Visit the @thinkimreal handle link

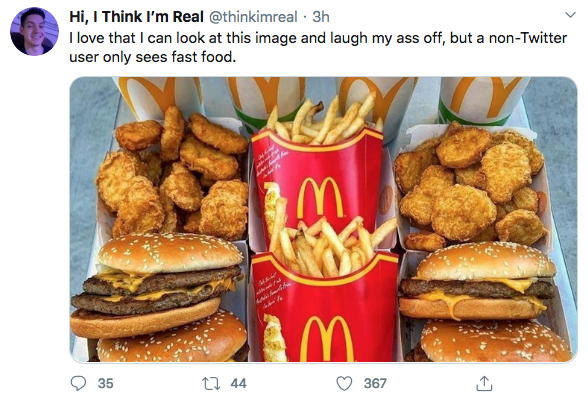coord(253,17)
